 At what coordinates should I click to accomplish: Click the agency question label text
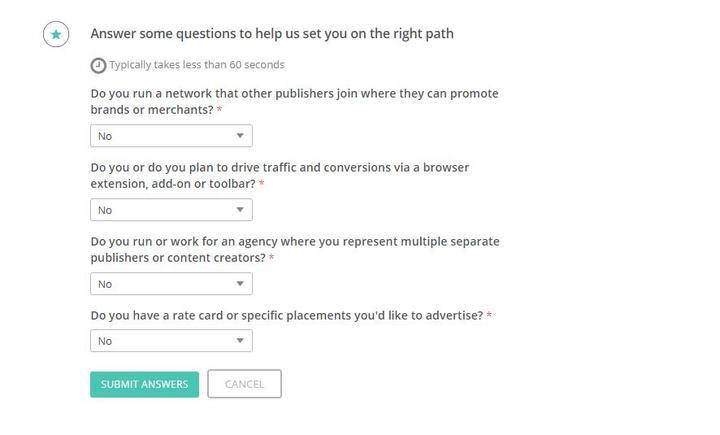click(294, 242)
